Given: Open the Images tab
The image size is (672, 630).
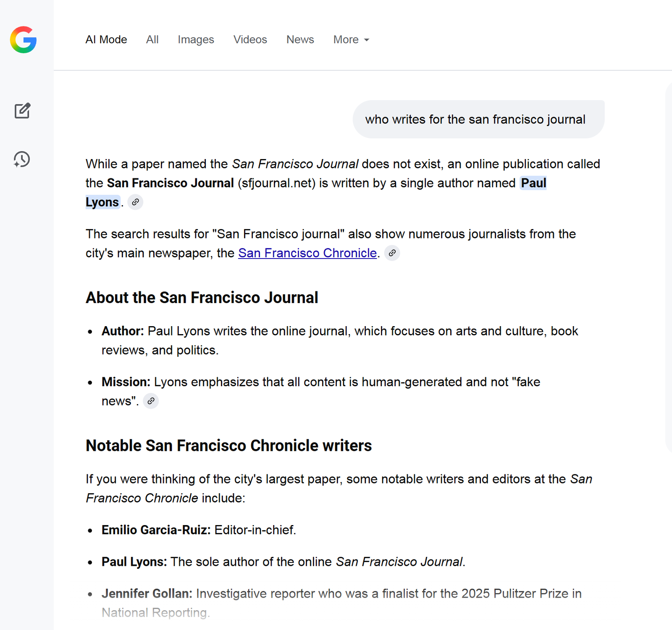Looking at the screenshot, I should (196, 39).
